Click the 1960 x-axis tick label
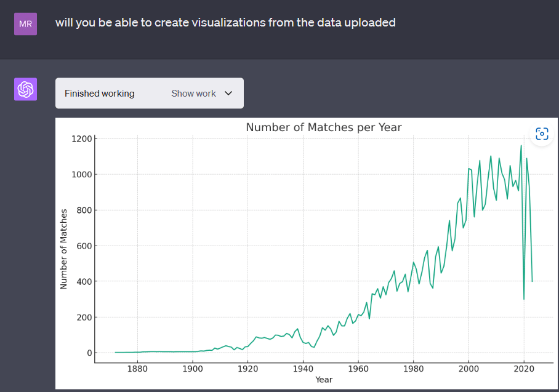Image resolution: width=559 pixels, height=392 pixels. click(358, 369)
